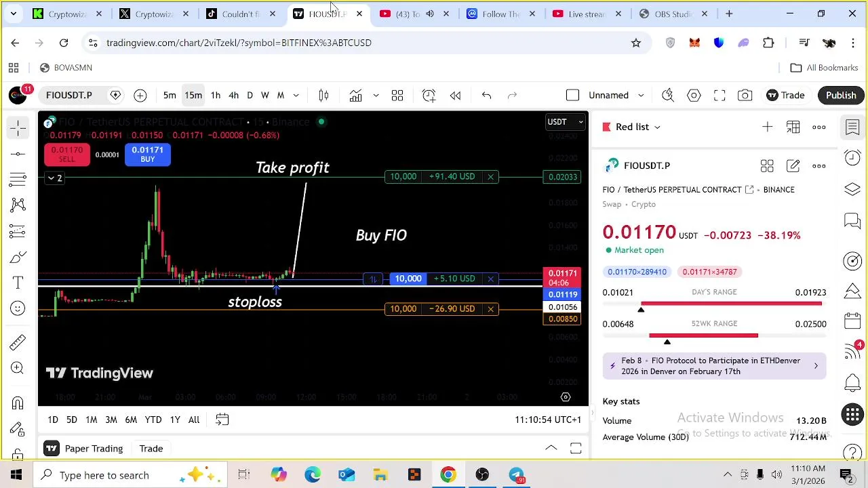Select the ruler measure tool
Image resolution: width=868 pixels, height=488 pixels.
coord(18,342)
